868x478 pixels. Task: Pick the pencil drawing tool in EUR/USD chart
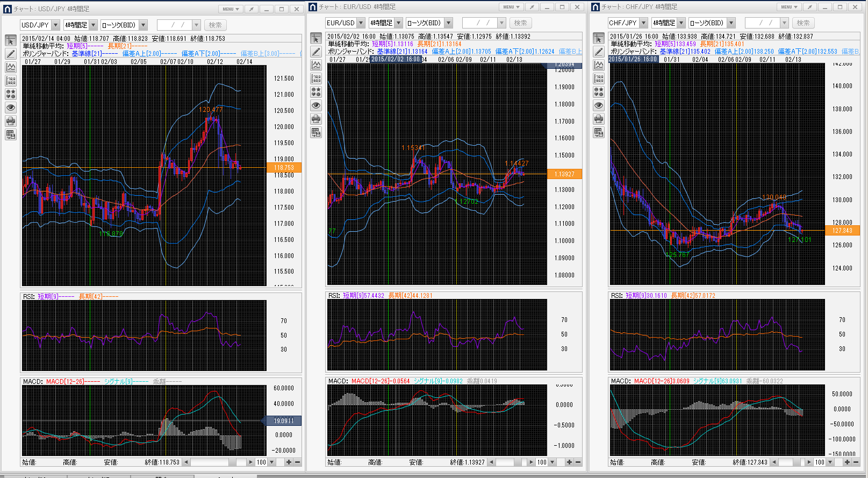pos(316,52)
